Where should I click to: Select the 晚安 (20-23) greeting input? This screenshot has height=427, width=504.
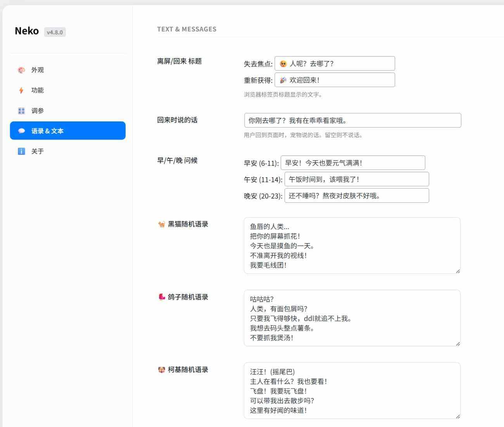coord(357,195)
